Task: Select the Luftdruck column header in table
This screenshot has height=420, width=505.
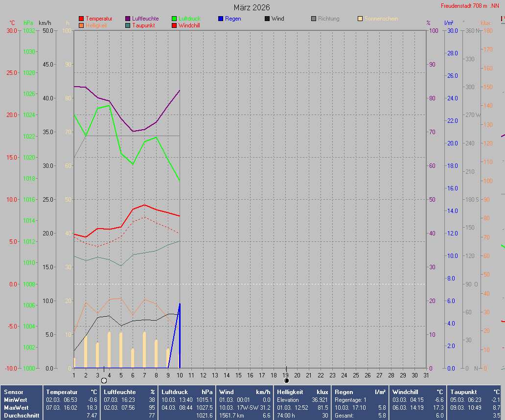Action: point(174,392)
